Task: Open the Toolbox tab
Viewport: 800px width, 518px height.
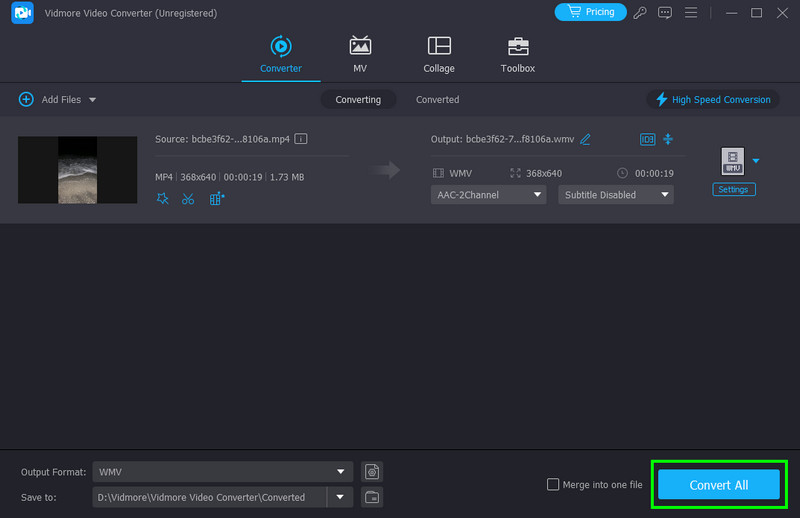Action: click(517, 55)
